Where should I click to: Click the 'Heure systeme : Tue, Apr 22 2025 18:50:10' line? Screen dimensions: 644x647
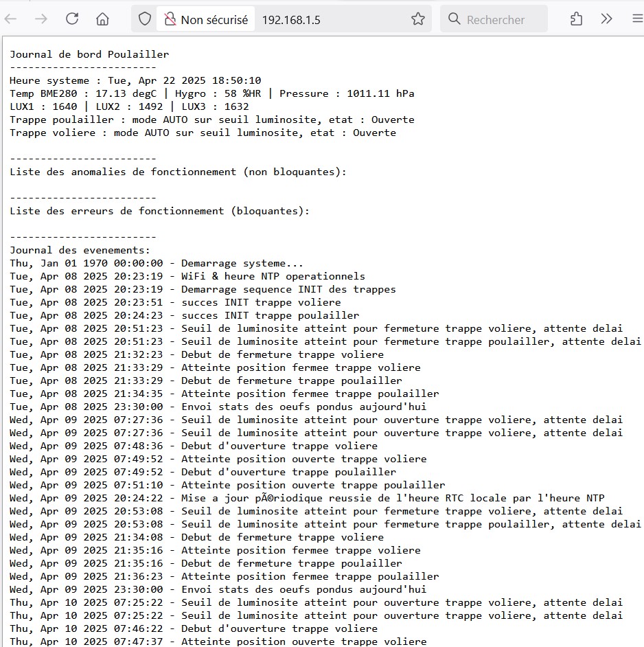coord(135,80)
